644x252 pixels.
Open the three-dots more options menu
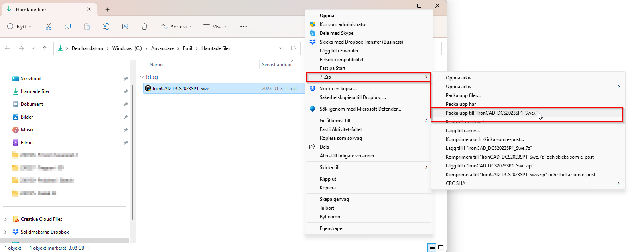(244, 27)
